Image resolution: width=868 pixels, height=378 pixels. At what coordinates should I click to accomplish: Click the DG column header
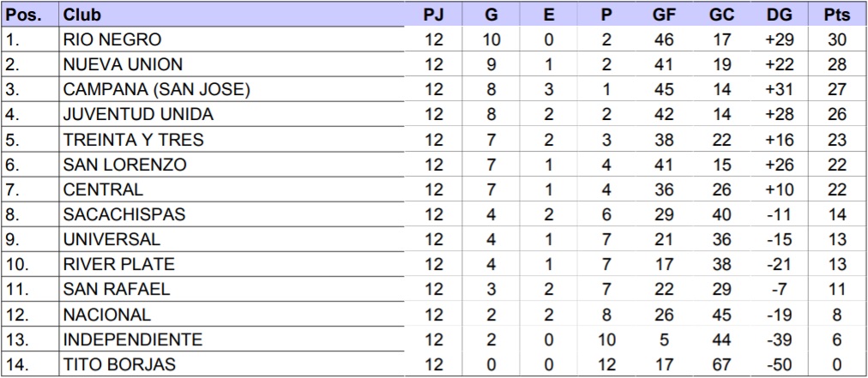pyautogui.click(x=780, y=15)
